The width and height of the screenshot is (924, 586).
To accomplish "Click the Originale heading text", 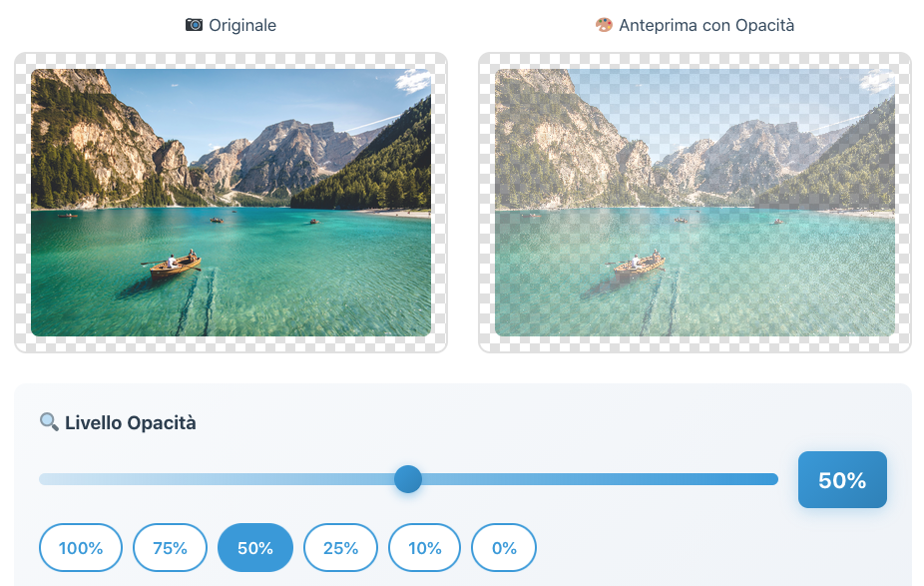I will [x=242, y=25].
